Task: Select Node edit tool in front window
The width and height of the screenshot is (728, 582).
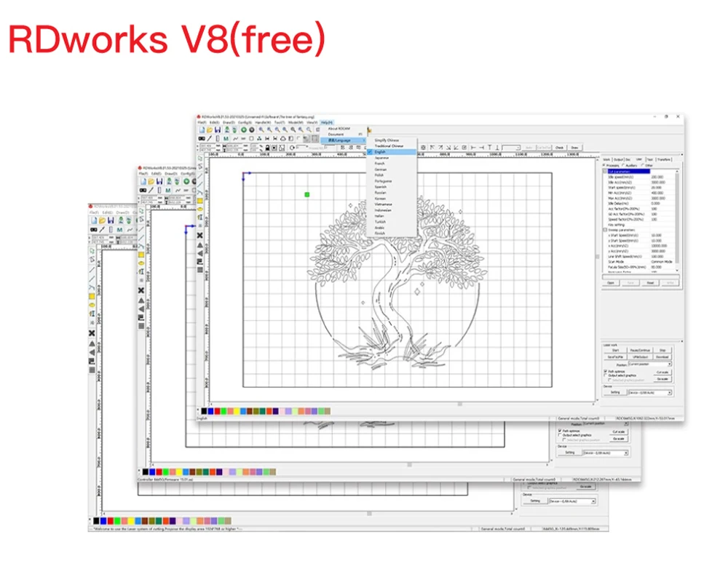Action: 200,166
